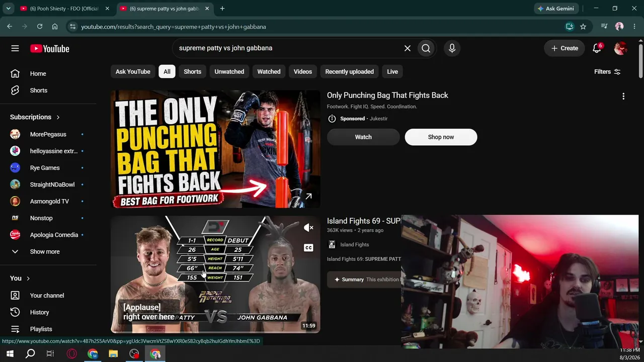The image size is (644, 362).
Task: Click the YouTube page vertical scrollbar
Action: [640, 60]
